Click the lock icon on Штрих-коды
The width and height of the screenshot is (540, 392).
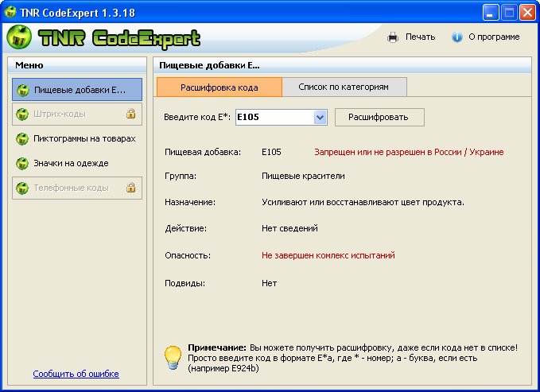point(131,114)
